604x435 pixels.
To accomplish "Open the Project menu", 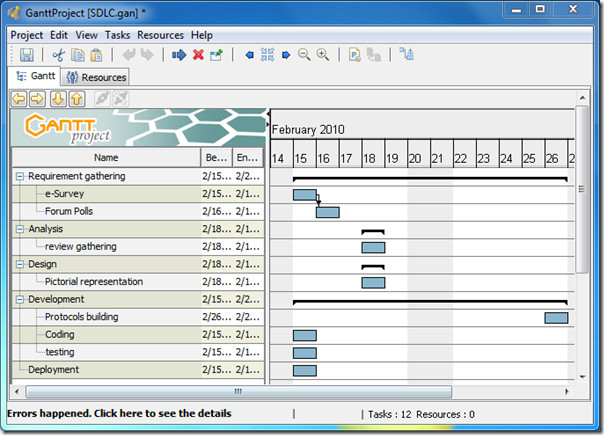I will coord(27,35).
